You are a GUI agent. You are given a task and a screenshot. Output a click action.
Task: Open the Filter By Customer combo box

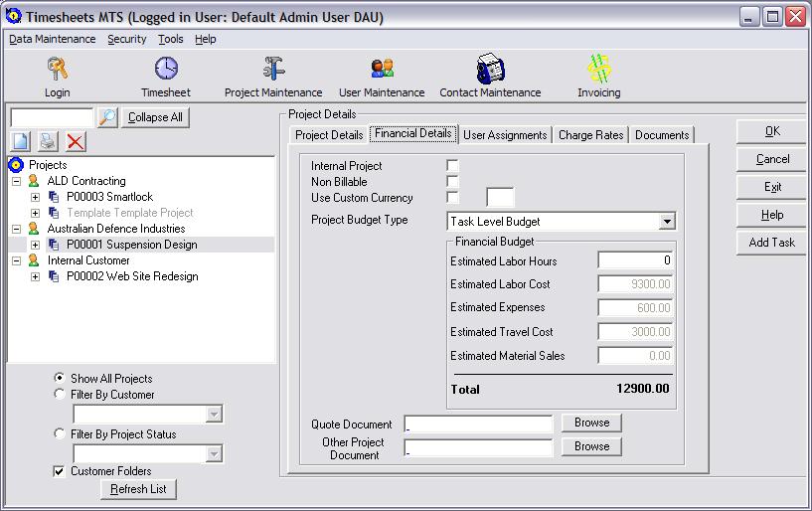point(147,415)
